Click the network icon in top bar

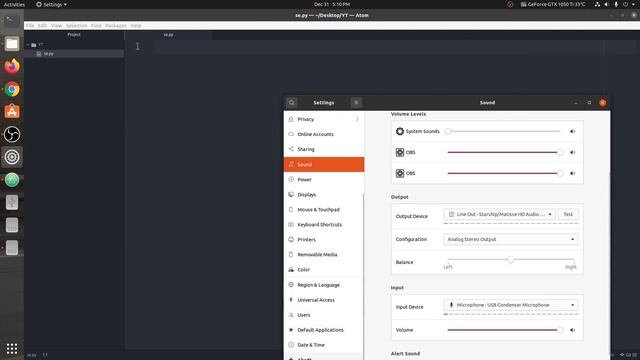click(x=597, y=4)
